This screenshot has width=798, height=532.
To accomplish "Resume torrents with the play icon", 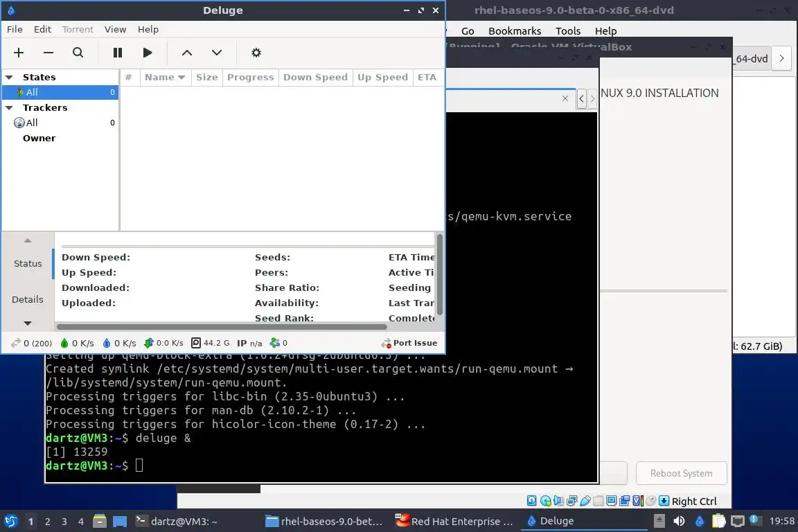I will [x=148, y=53].
